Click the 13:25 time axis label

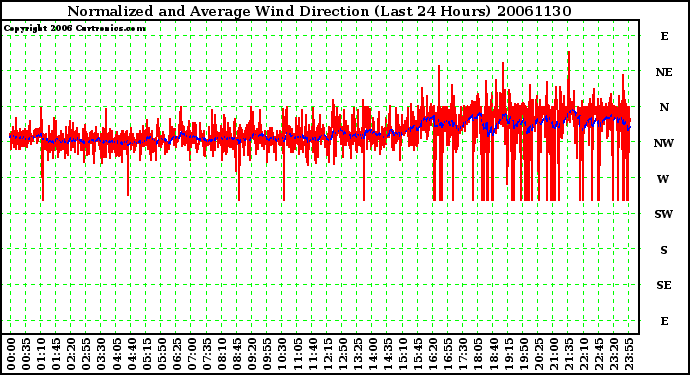pyautogui.click(x=357, y=354)
